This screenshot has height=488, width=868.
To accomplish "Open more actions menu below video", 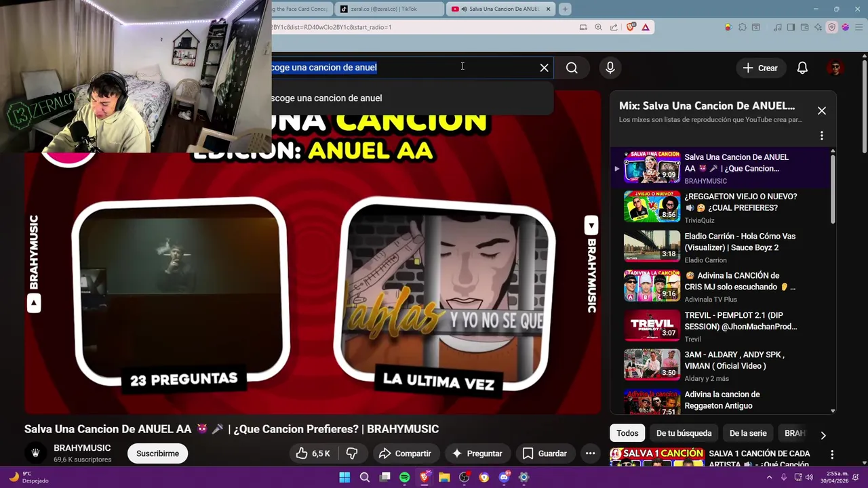I will pos(590,453).
